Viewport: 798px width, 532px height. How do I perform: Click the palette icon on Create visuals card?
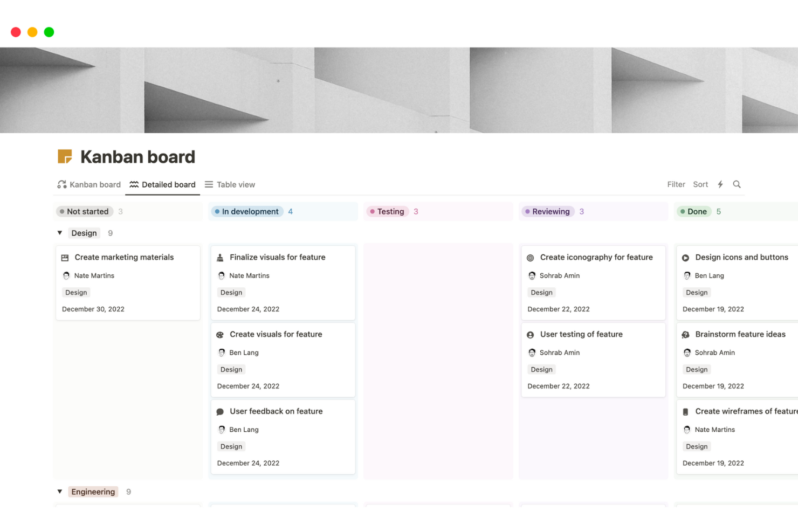point(221,334)
